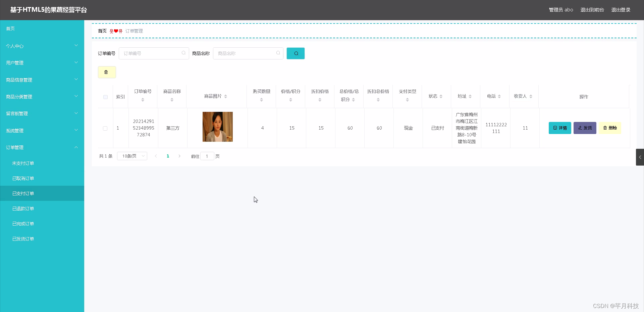
Task: Click the search magnifier icon
Action: (x=295, y=53)
